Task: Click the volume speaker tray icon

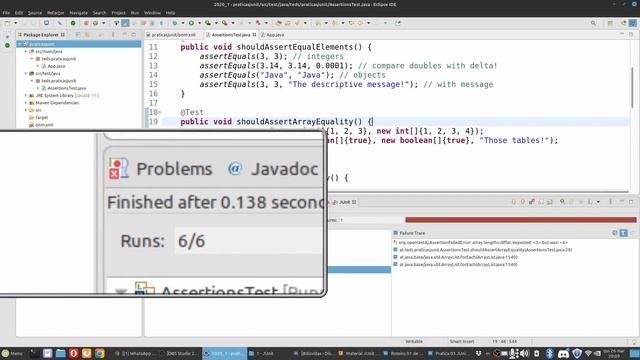Action: (524, 353)
